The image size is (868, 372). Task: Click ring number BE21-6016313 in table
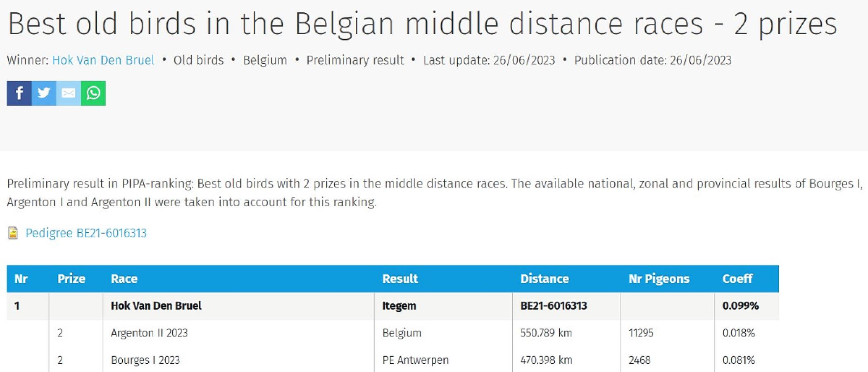tap(554, 306)
